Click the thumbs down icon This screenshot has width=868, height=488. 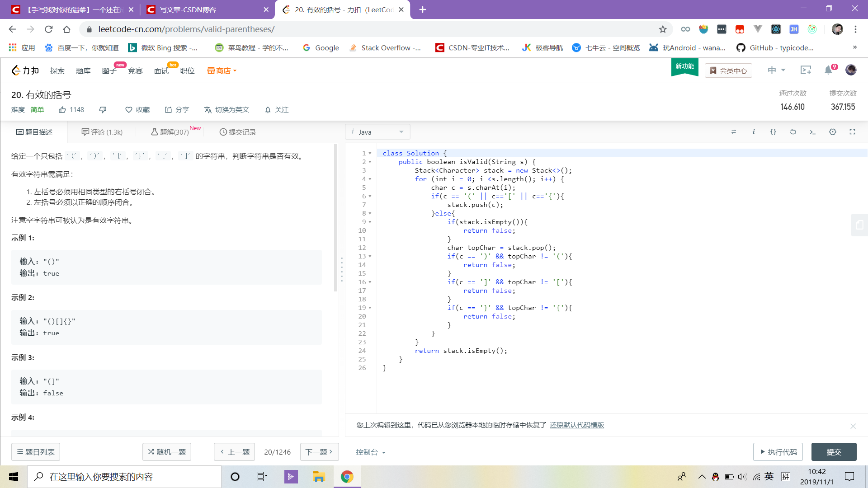point(103,110)
